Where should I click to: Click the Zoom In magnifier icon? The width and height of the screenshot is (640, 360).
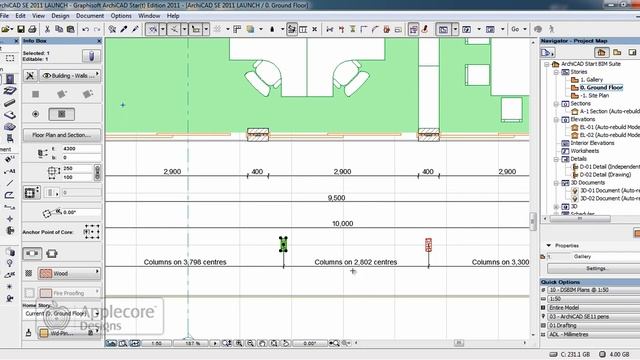tap(239, 344)
